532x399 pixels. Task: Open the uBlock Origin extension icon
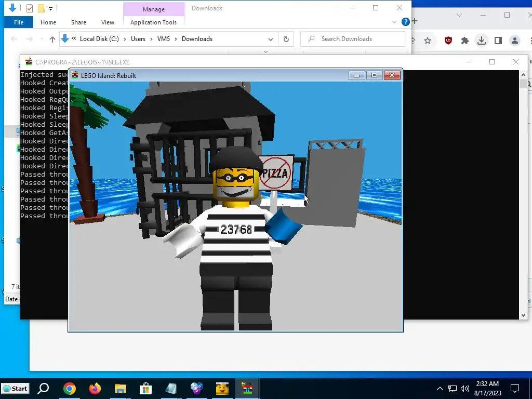click(x=448, y=41)
